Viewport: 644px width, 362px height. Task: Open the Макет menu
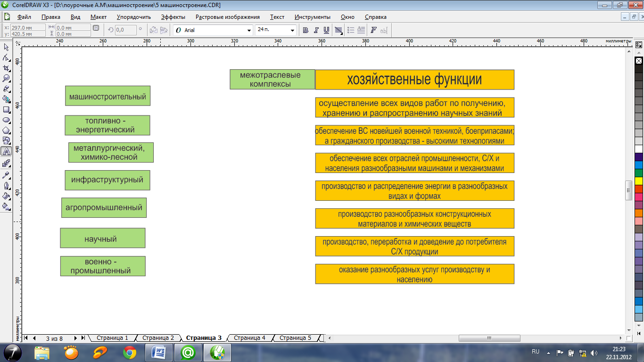(x=99, y=17)
